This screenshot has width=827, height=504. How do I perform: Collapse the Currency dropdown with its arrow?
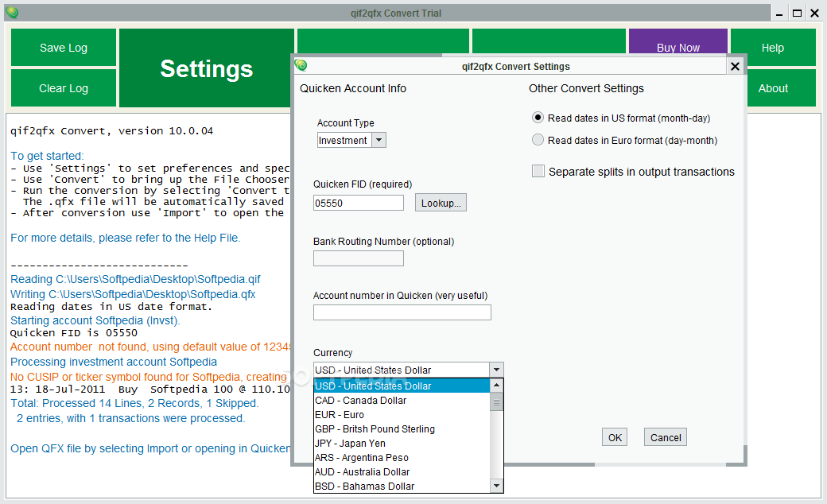pyautogui.click(x=496, y=370)
